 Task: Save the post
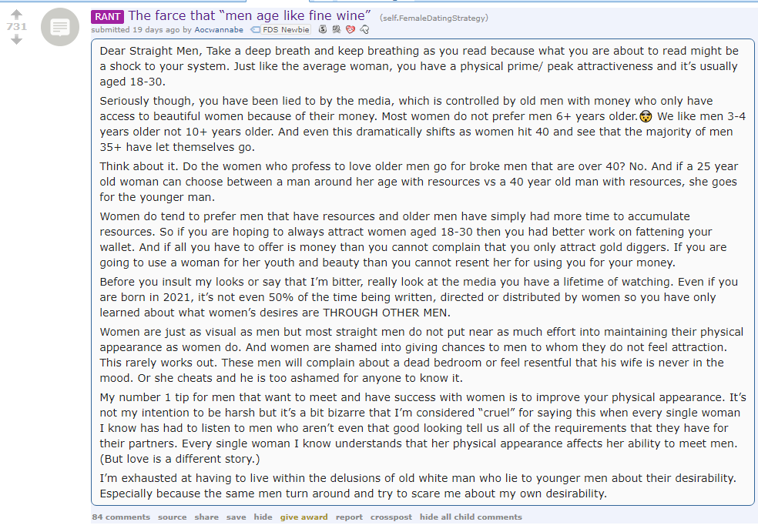click(x=236, y=517)
